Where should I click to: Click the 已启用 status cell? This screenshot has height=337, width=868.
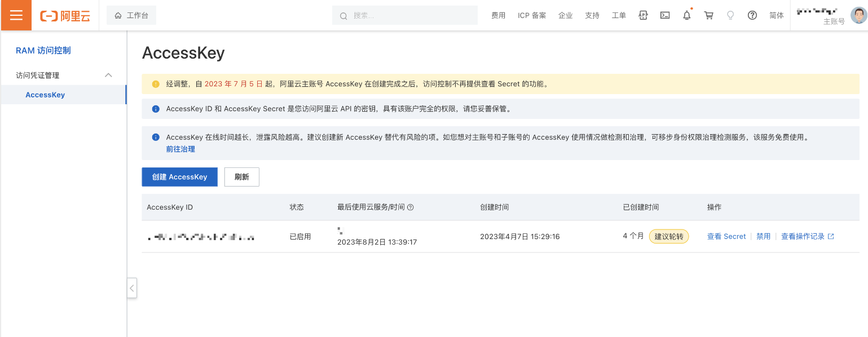click(300, 237)
